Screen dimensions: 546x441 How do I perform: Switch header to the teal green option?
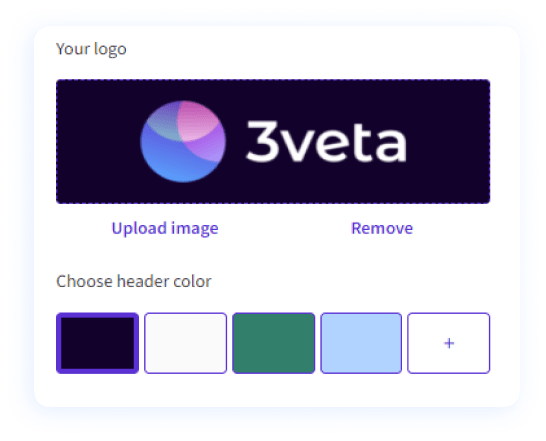point(274,343)
